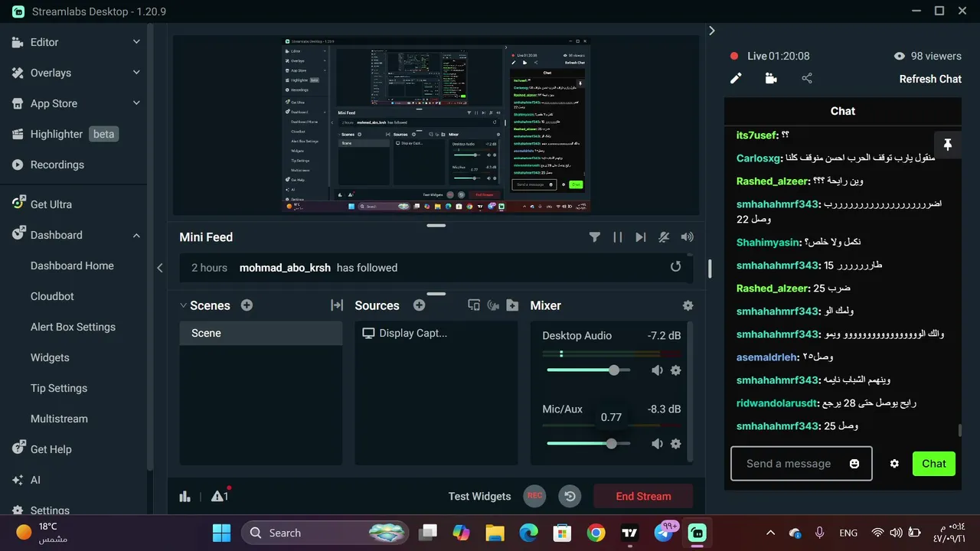Viewport: 980px width, 551px height.
Task: Mute the Mic/Aux source
Action: coord(657,444)
